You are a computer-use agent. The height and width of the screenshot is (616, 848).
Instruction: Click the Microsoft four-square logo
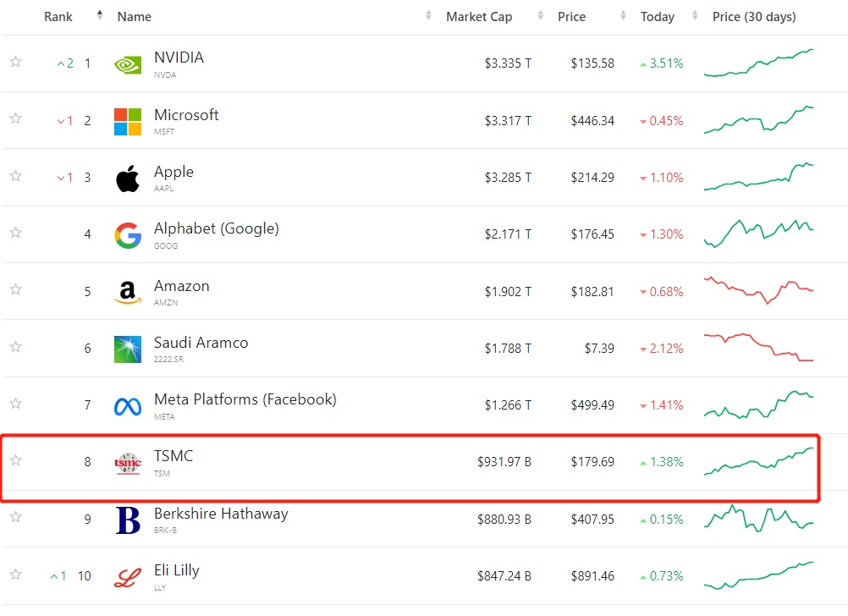coord(128,121)
